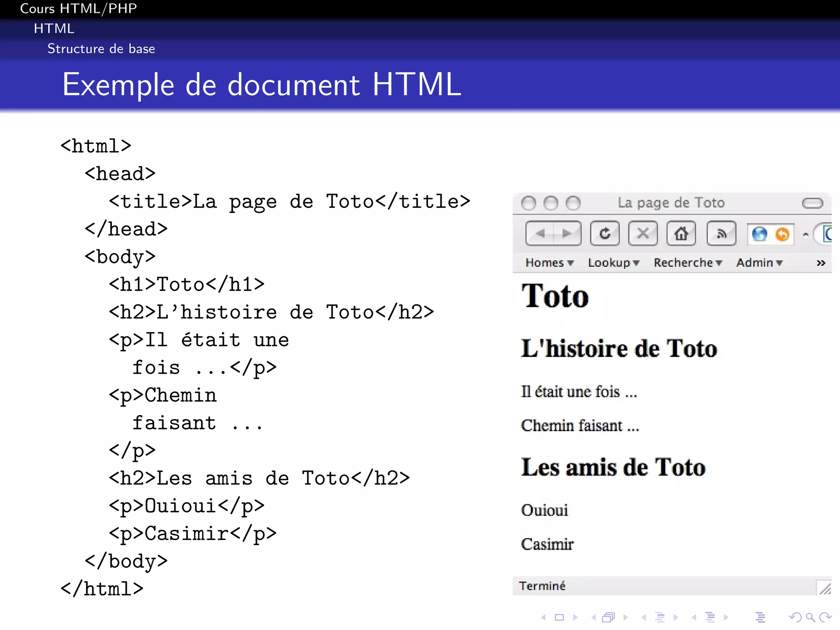The height and width of the screenshot is (630, 840).
Task: Go to next slide arrow in navigation bar
Action: pyautogui.click(x=575, y=617)
